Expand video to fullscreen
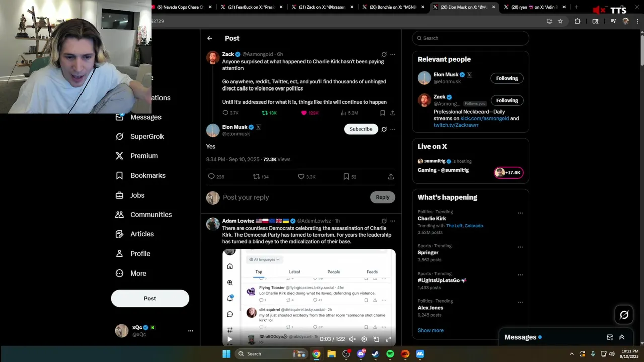The height and width of the screenshot is (362, 644). click(x=388, y=339)
